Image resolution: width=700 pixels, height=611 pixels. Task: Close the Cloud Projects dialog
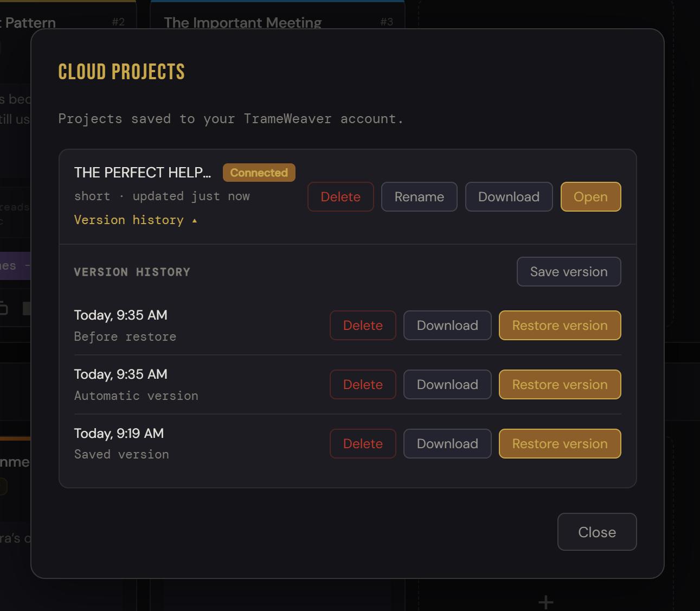point(597,532)
